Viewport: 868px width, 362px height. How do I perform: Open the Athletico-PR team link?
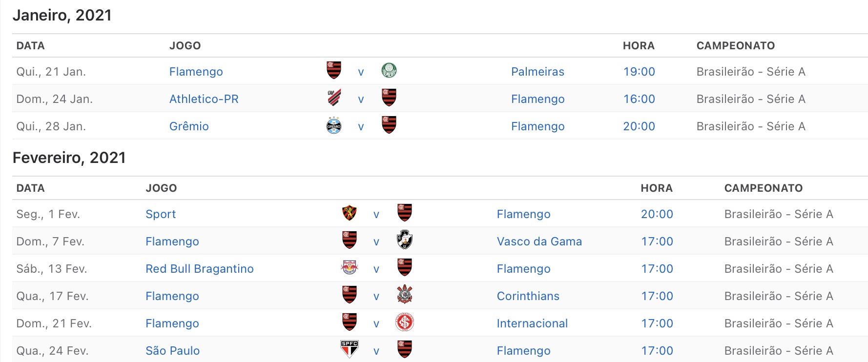(204, 99)
